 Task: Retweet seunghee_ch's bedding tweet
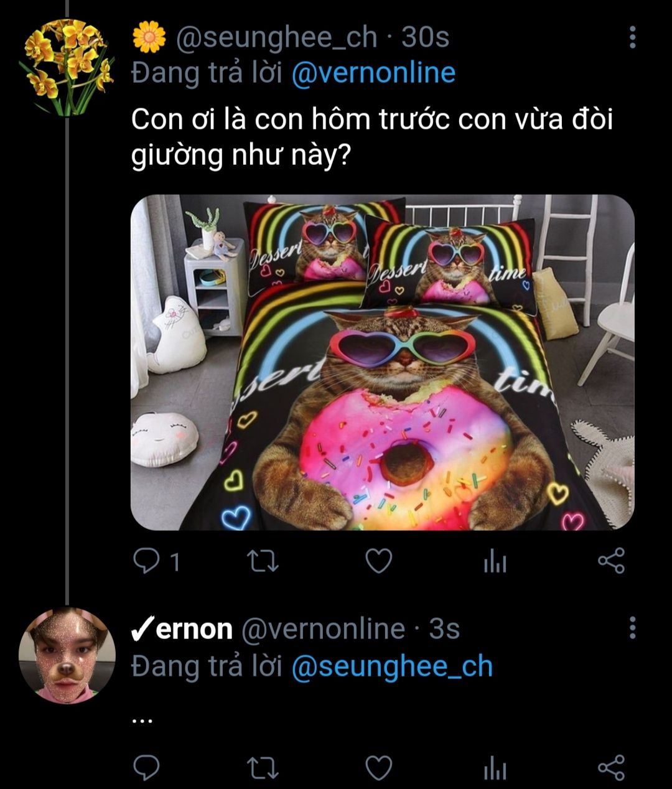pyautogui.click(x=263, y=562)
